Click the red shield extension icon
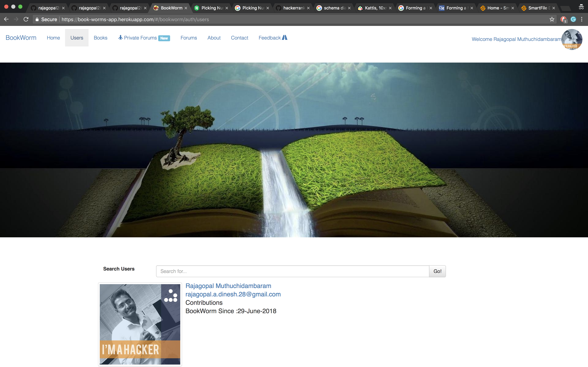The width and height of the screenshot is (588, 367). tap(563, 19)
